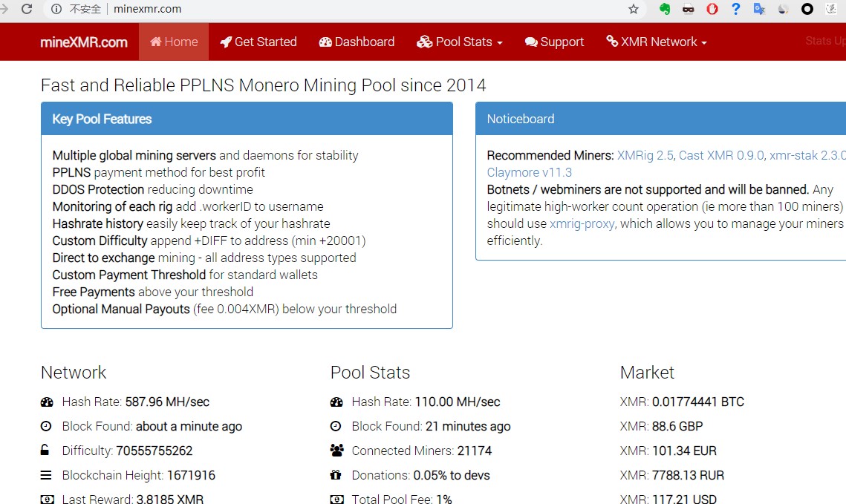Click the red Opera-style extension icon
The image size is (846, 504).
[x=712, y=9]
